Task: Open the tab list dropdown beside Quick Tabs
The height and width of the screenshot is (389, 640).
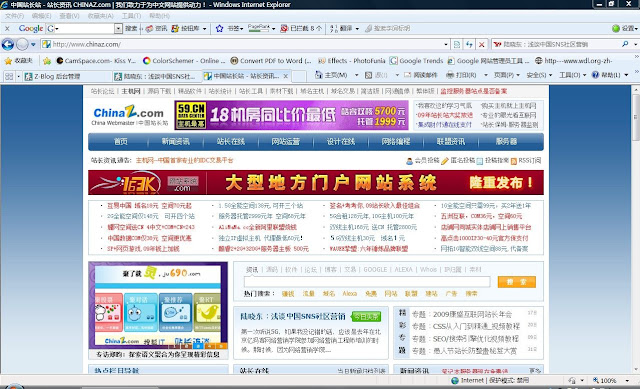Action: coord(18,76)
